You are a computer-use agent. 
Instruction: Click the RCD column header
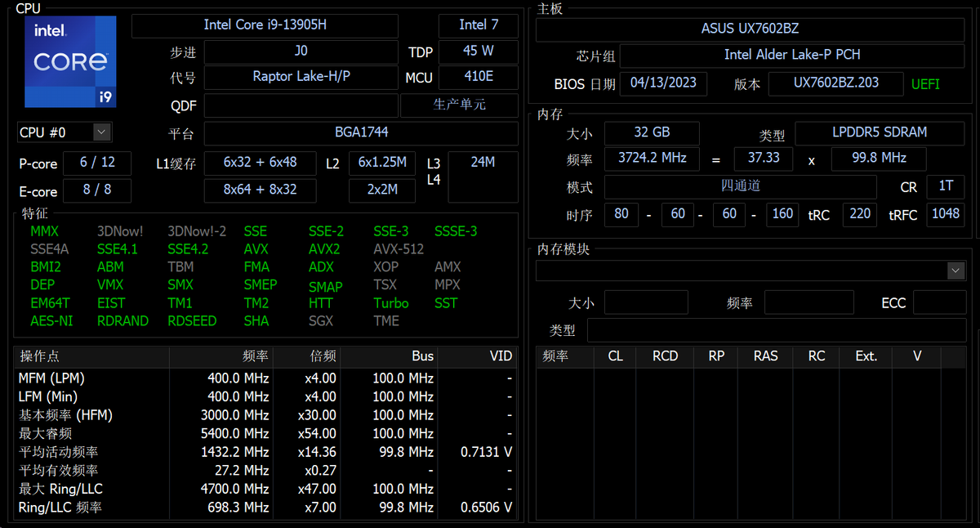665,356
